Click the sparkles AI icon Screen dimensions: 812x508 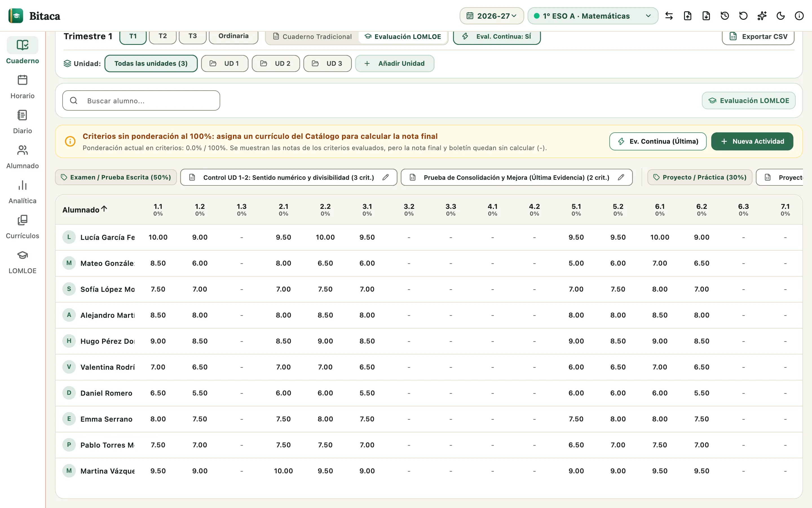(x=762, y=16)
